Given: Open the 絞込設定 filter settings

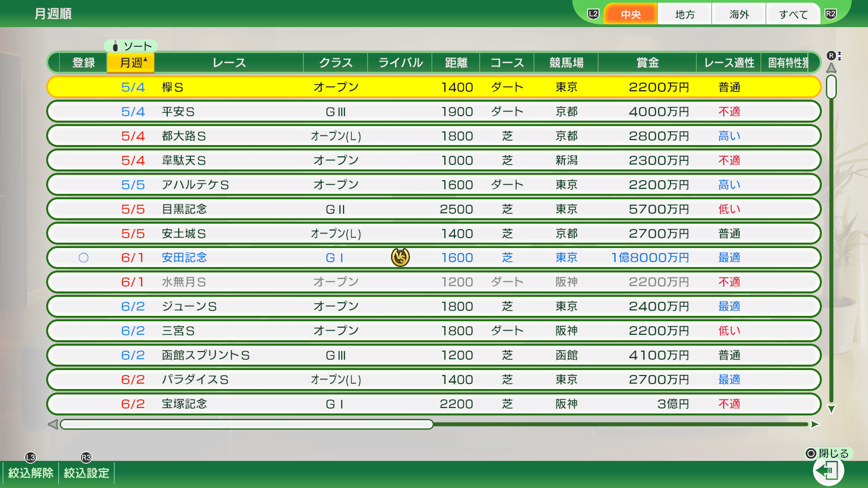Looking at the screenshot, I should pos(86,473).
